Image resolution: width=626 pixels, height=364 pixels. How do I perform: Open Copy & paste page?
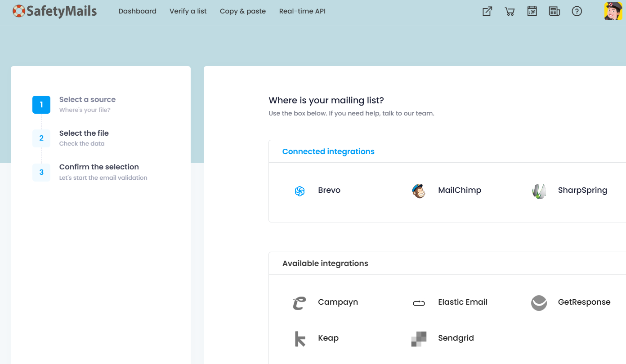[243, 11]
